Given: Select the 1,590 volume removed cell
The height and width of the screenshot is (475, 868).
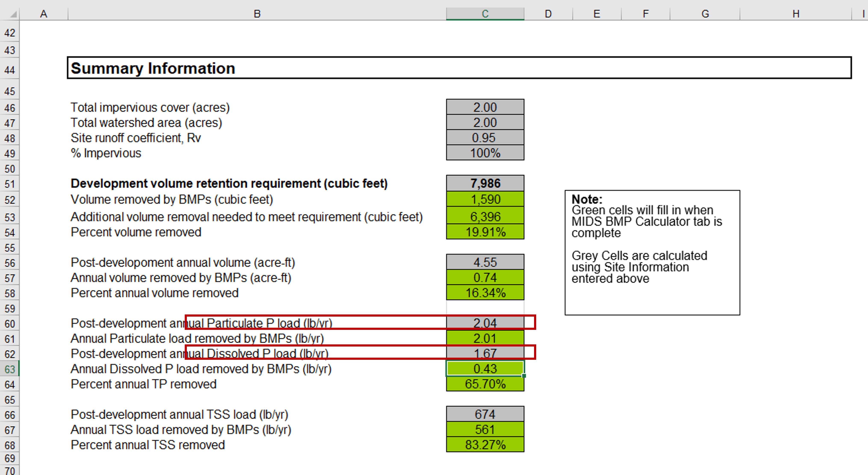Looking at the screenshot, I should [485, 199].
